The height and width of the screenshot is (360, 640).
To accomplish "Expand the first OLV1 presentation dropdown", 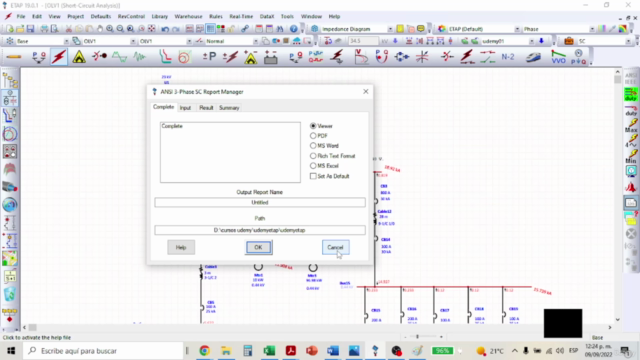I will pyautogui.click(x=133, y=41).
